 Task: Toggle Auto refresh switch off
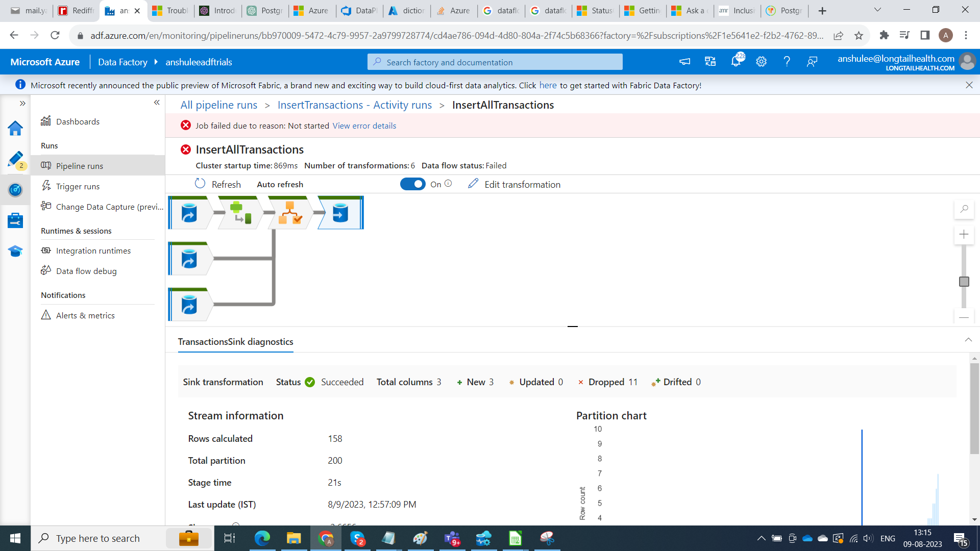[412, 184]
